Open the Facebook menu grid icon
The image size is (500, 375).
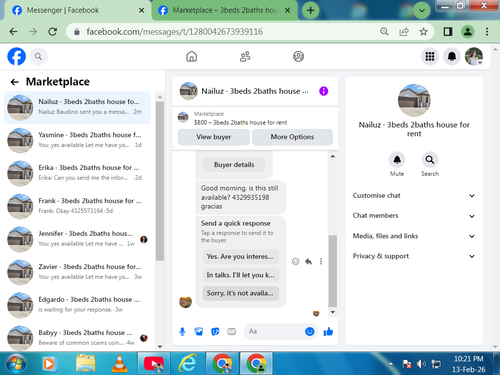[x=430, y=57]
